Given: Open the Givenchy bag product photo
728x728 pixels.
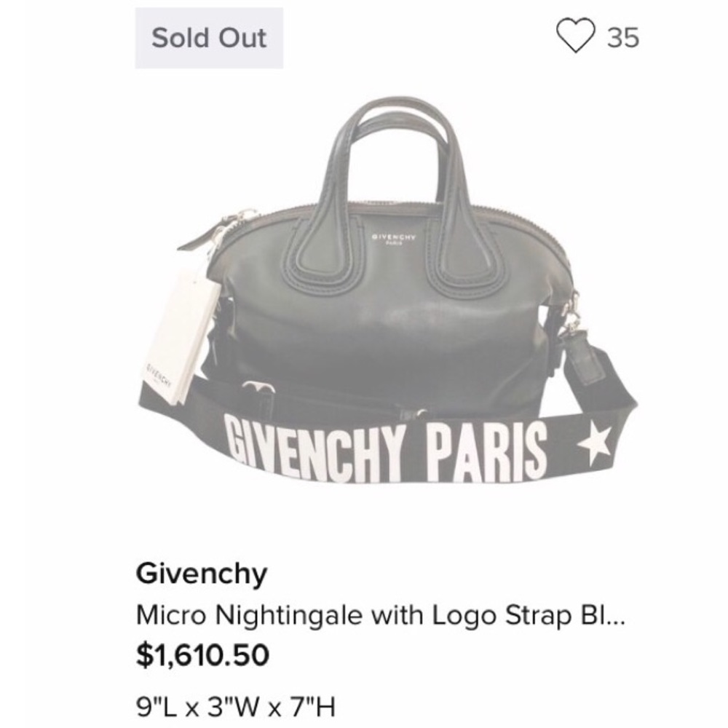Looking at the screenshot, I should point(386,306).
